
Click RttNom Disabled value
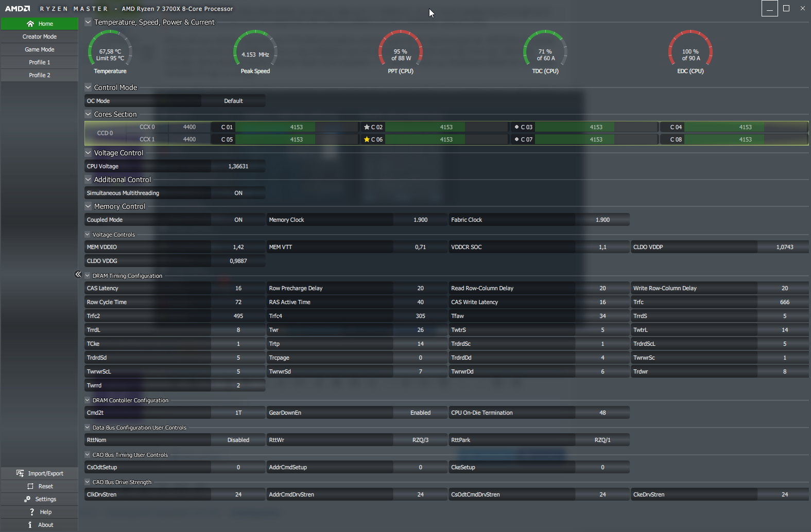238,440
